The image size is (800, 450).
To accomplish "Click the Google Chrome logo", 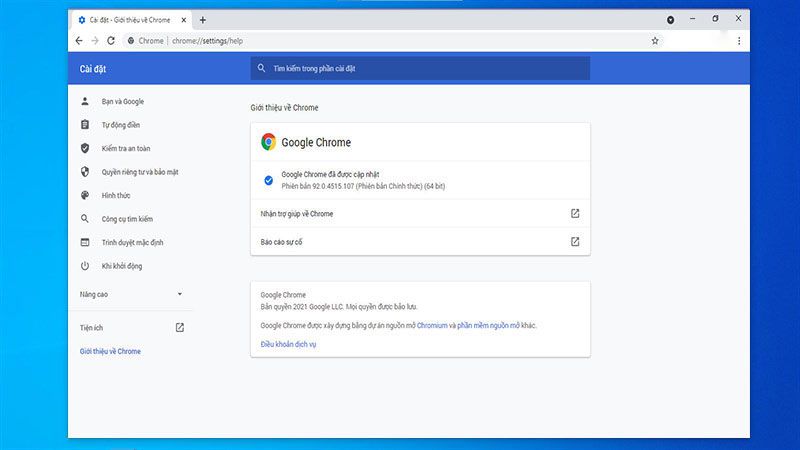I will 268,142.
